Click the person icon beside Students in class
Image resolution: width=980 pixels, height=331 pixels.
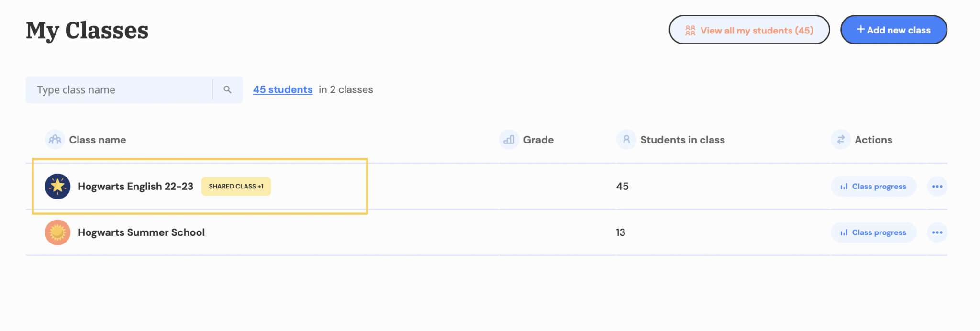coord(626,139)
